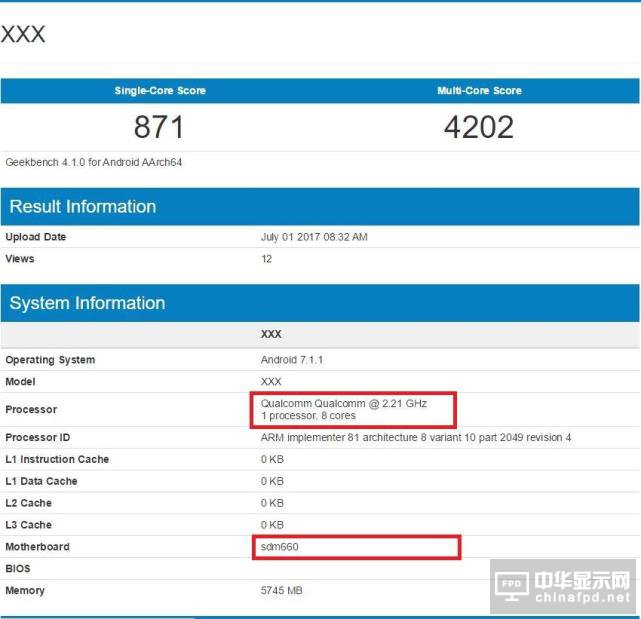Viewport: 641px width, 619px height.
Task: Click the chinafpd.net watermark text
Action: click(x=584, y=598)
